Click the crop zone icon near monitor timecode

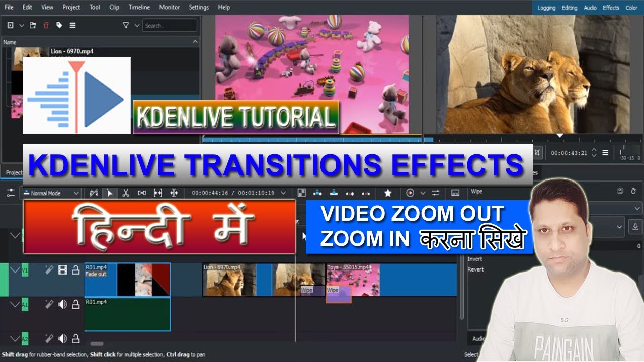tap(537, 152)
